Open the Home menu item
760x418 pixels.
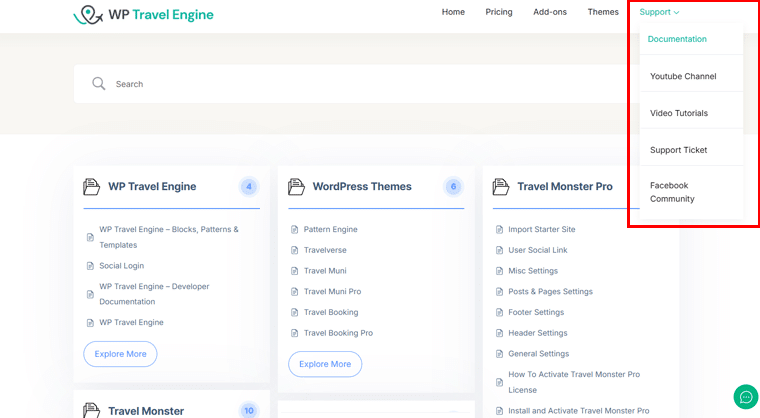point(453,12)
